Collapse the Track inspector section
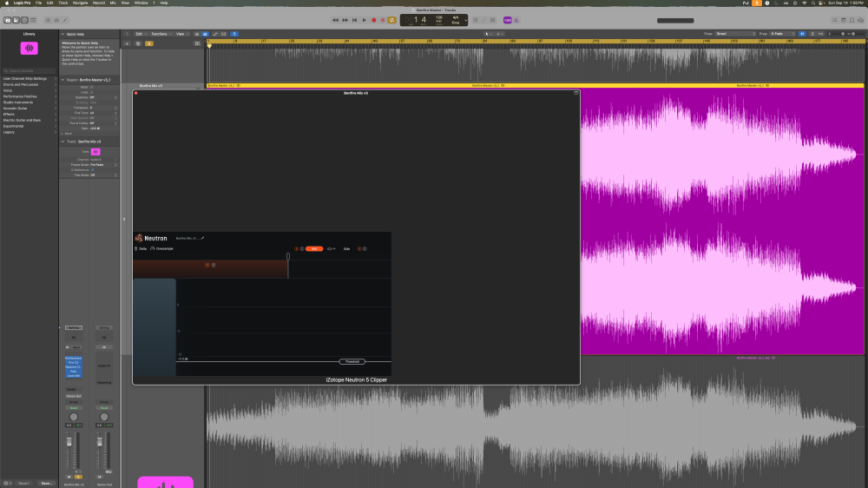The image size is (868, 488). [62, 142]
